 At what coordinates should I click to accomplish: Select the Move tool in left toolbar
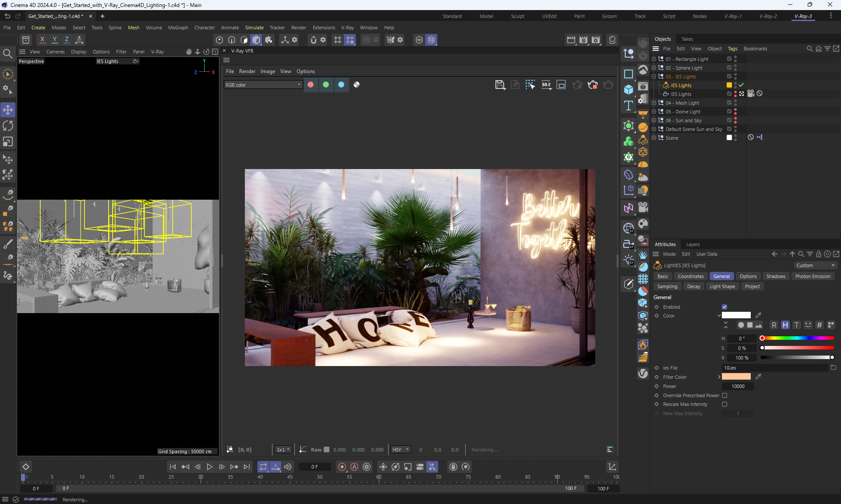point(8,109)
